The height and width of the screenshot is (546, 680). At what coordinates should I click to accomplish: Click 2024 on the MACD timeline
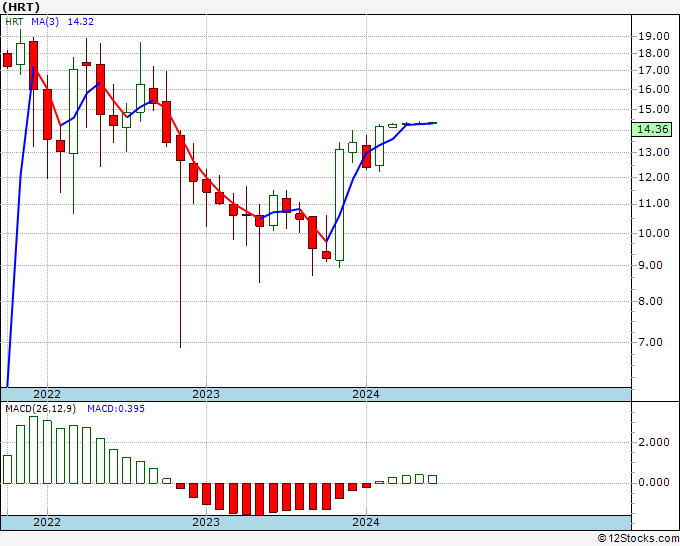coord(366,522)
